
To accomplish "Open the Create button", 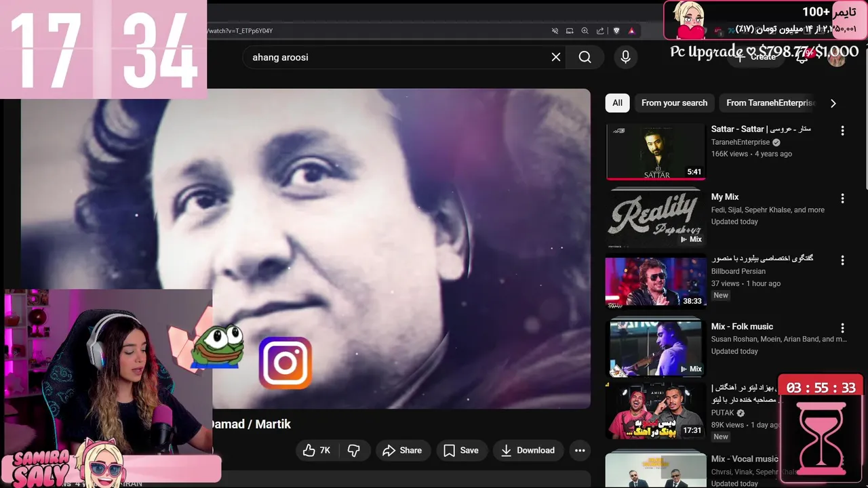I will pos(756,57).
